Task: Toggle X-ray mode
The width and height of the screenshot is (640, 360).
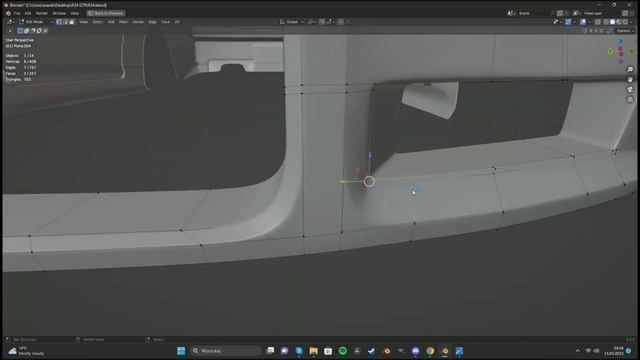Action: [598, 22]
